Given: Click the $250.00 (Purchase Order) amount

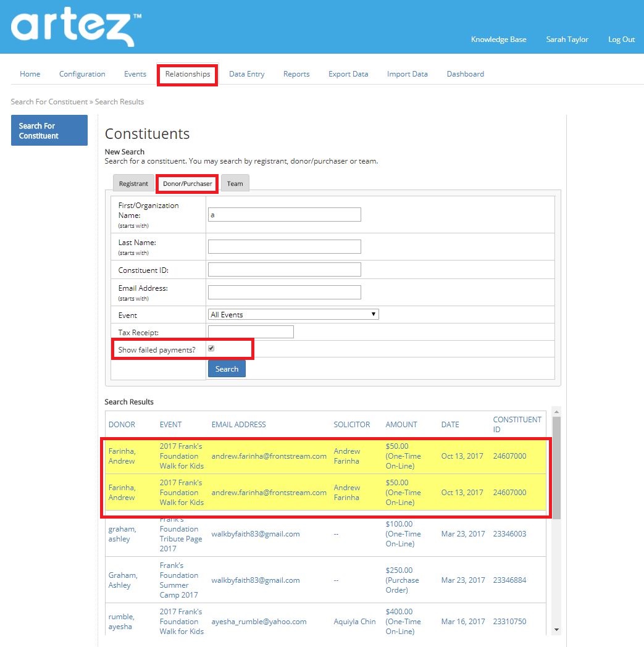Looking at the screenshot, I should point(402,580).
